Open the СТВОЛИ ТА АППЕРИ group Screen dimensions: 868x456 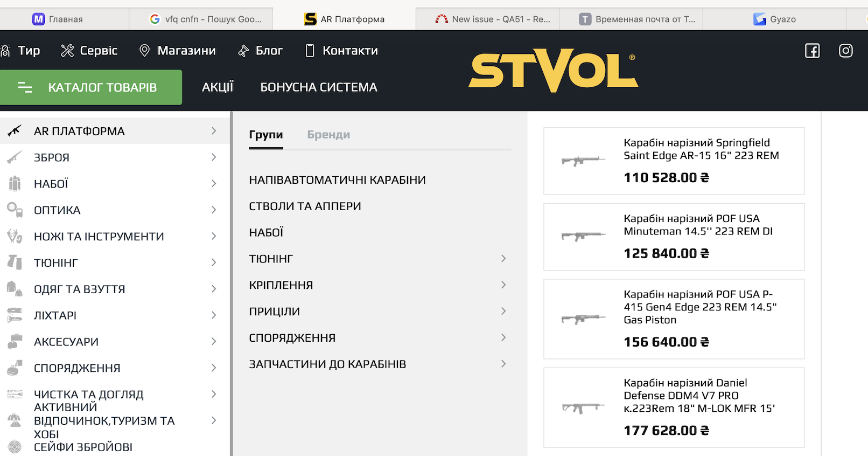coord(305,206)
